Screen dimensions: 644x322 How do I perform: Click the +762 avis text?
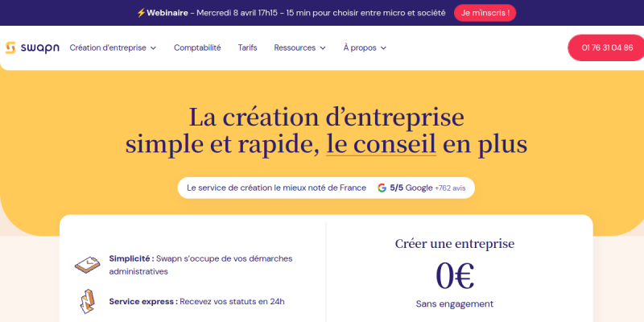(x=450, y=188)
